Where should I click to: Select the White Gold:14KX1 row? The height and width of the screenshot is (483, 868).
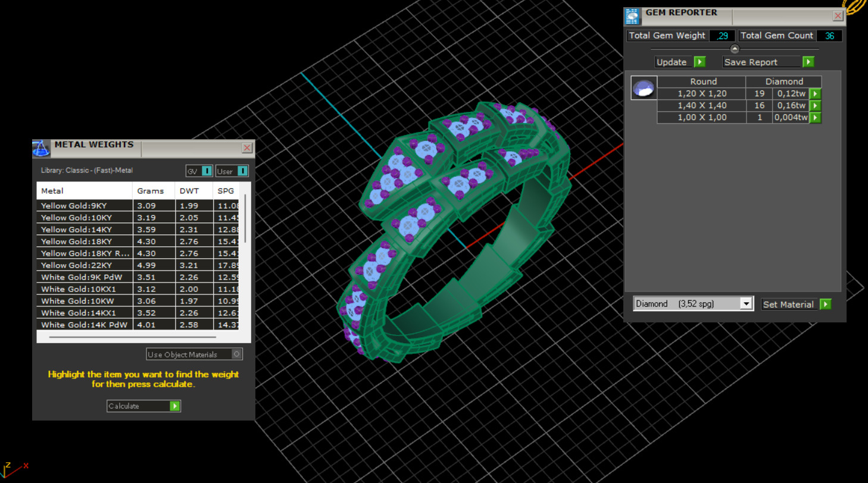pyautogui.click(x=138, y=313)
